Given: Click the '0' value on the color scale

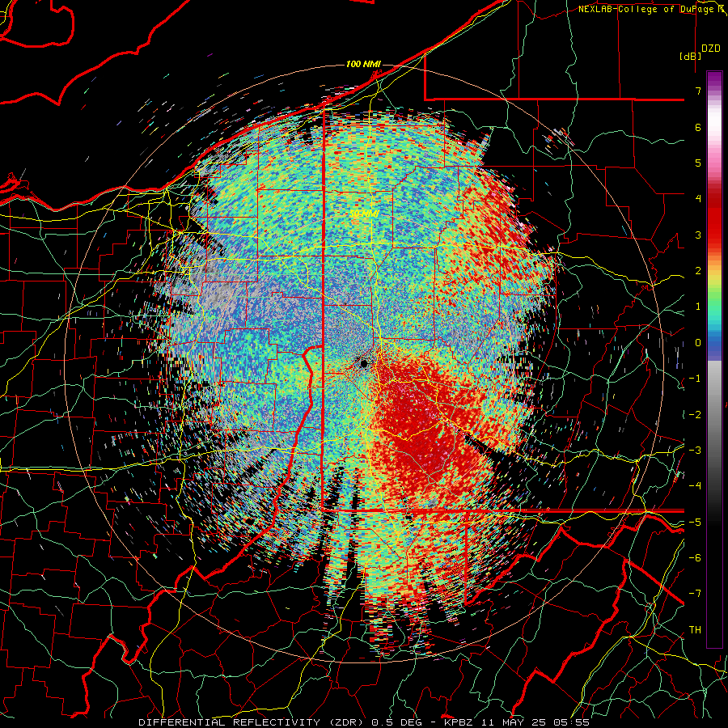Looking at the screenshot, I should point(698,343).
